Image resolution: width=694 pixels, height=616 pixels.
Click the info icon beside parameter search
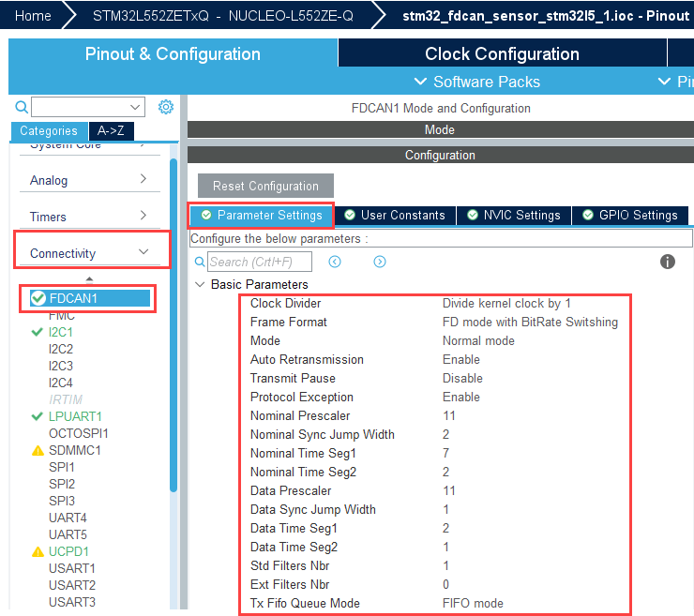point(668,262)
